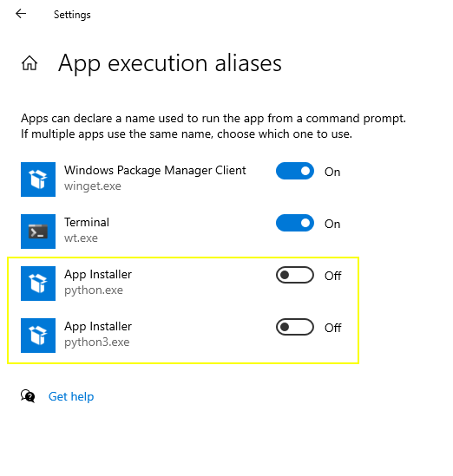The width and height of the screenshot is (453, 476).
Task: Click the python.exe alias text
Action: click(94, 290)
